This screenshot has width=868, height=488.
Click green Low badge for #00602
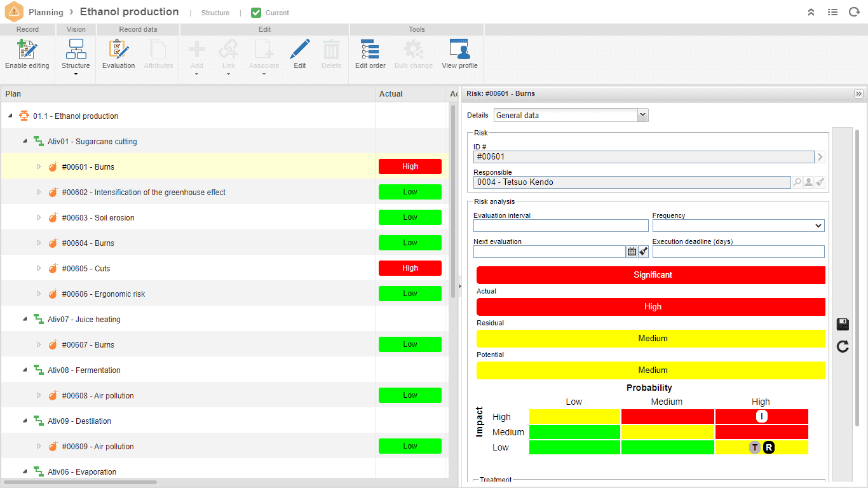click(410, 192)
